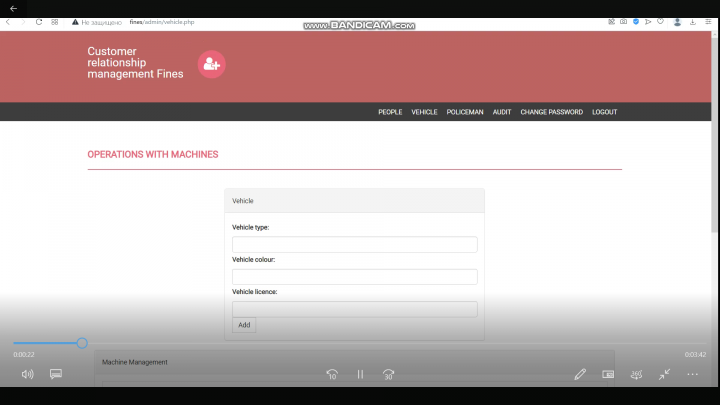Click the OPERATIONS WITH MACHINES heading
Viewport: 720px width, 405px height.
pos(153,154)
